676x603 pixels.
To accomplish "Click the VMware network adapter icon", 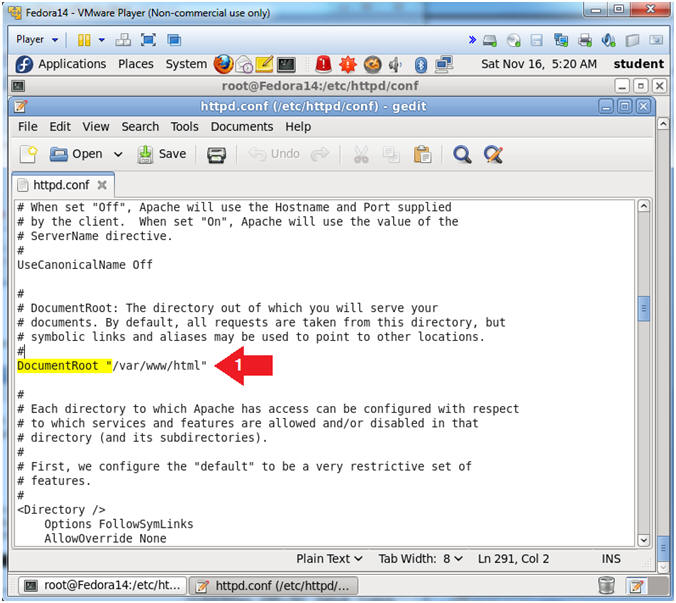I will click(561, 41).
